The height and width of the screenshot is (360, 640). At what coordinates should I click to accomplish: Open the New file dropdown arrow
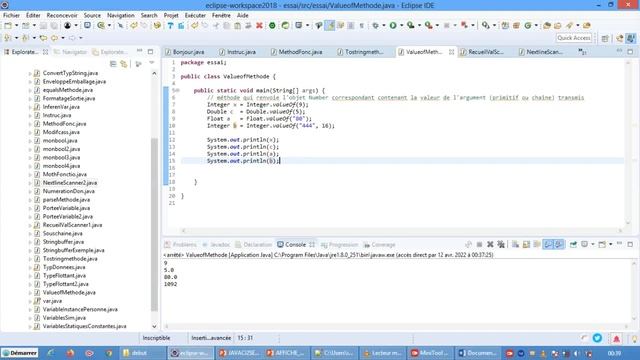pyautogui.click(x=16, y=25)
